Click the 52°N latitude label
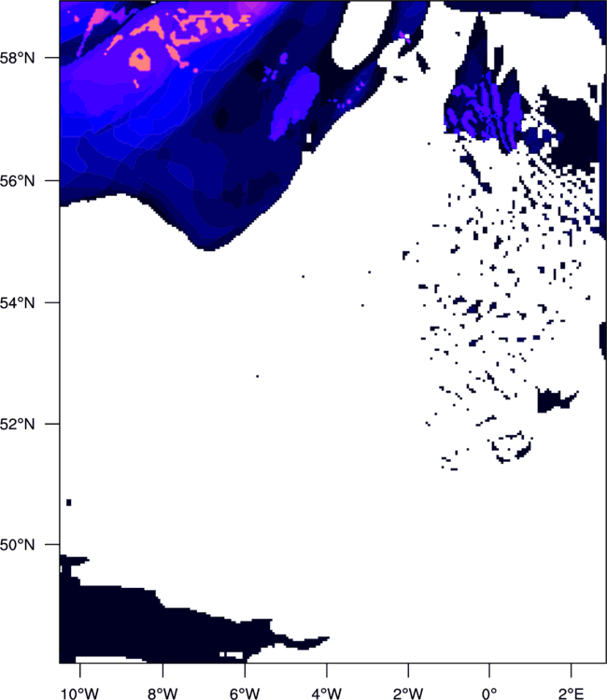 coord(17,424)
